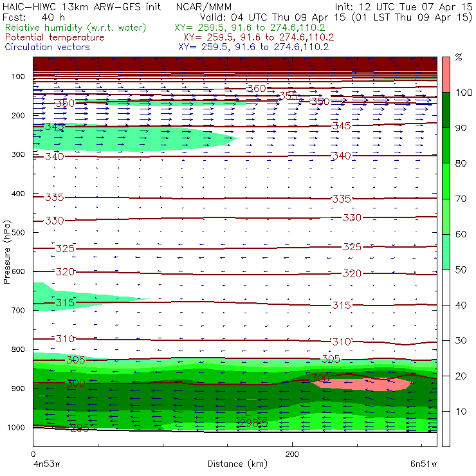The width and height of the screenshot is (476, 476).
Task: Click the pink above-100% colorbar segment
Action: (446, 75)
